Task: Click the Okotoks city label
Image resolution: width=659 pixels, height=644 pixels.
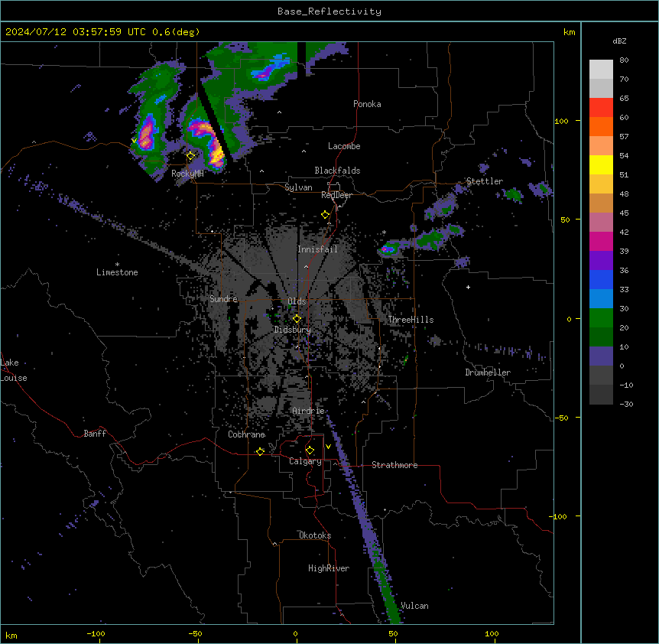Action: click(x=315, y=535)
